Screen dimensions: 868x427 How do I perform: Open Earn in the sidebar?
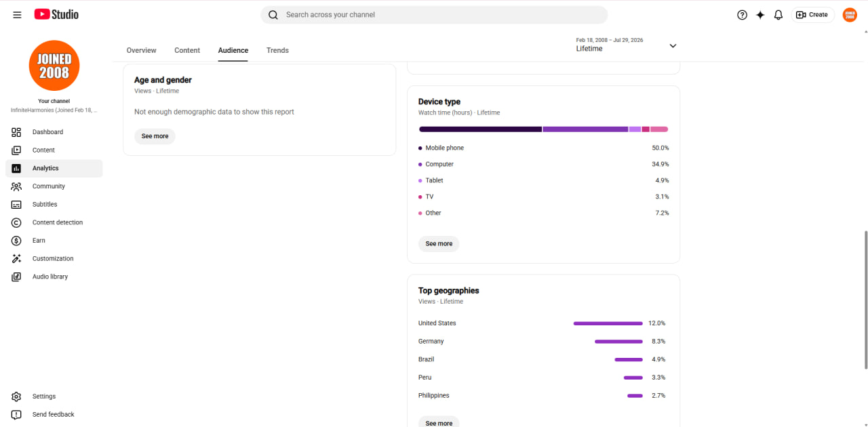pyautogui.click(x=54, y=241)
